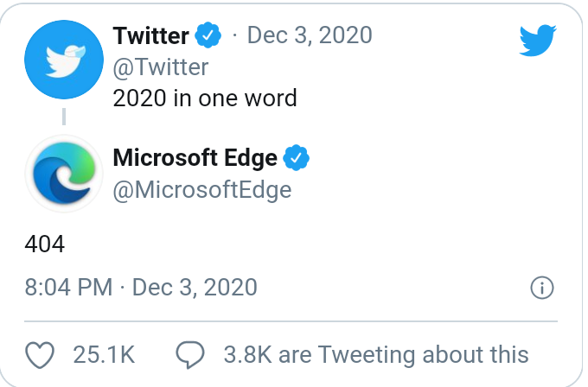Viewport: 588px width, 387px height.
Task: Click the reply speech bubble icon
Action: click(190, 353)
